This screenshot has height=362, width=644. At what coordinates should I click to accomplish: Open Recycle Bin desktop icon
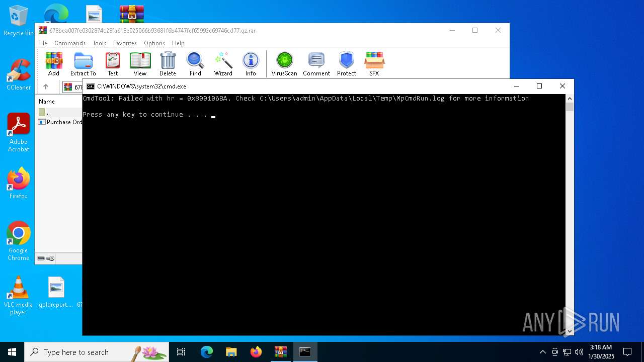(x=19, y=21)
